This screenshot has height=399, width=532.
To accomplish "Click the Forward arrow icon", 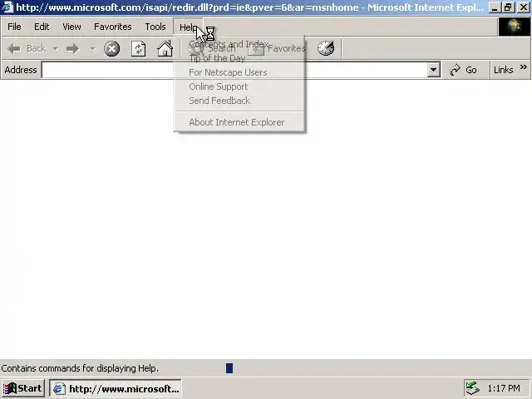I will pos(72,49).
